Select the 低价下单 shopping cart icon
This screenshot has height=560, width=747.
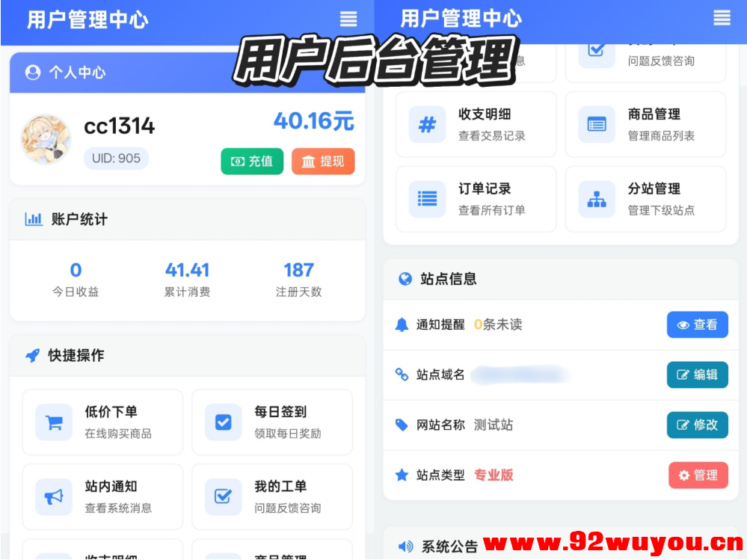coord(52,422)
